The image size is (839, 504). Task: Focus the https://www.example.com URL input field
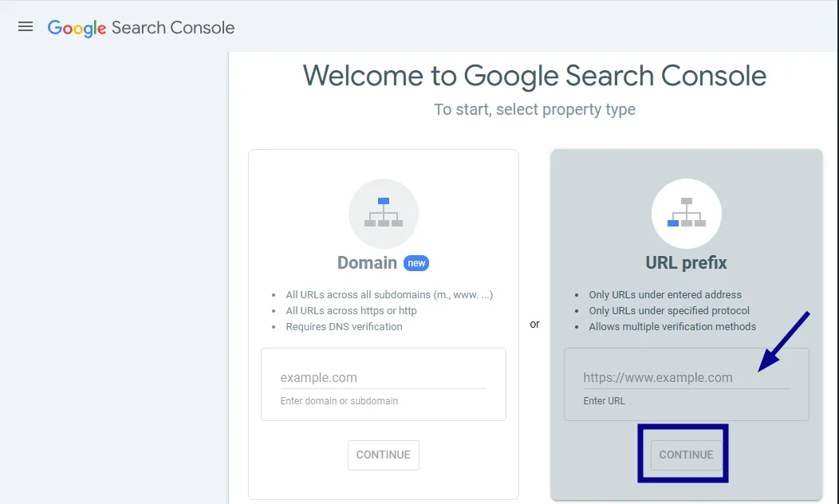coord(686,378)
